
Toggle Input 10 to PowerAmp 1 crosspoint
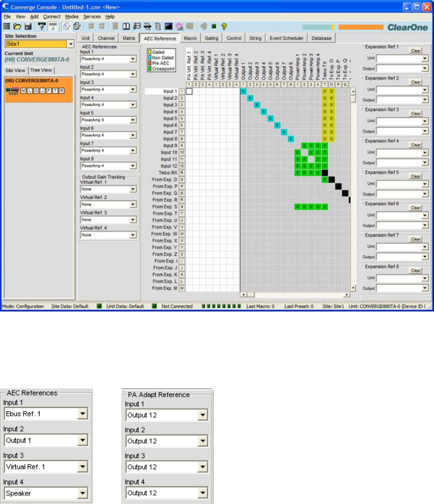pyautogui.click(x=297, y=152)
